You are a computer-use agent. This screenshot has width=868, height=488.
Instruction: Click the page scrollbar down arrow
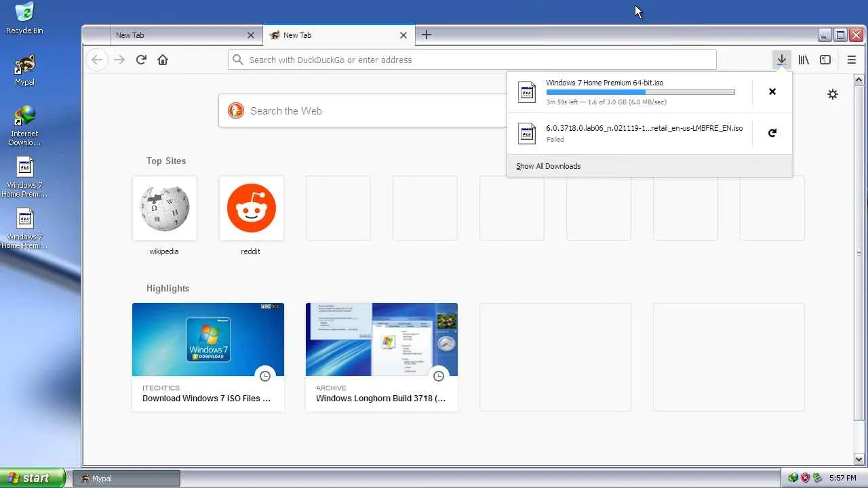click(860, 459)
